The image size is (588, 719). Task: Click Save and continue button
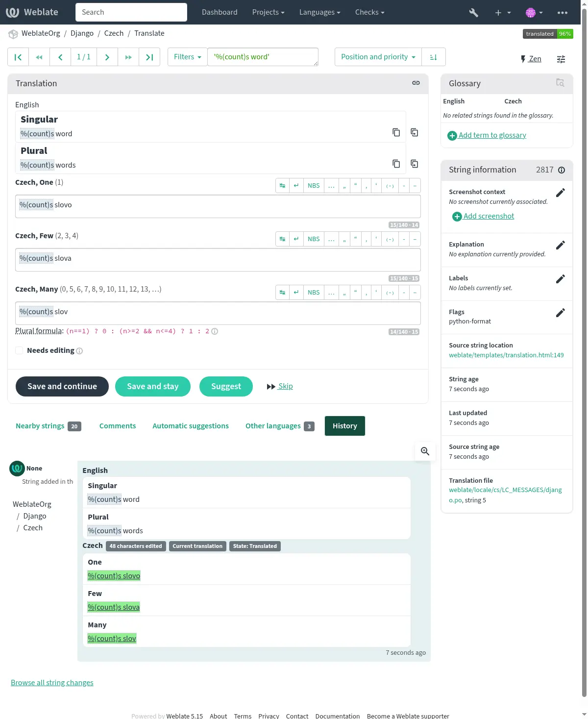[62, 386]
